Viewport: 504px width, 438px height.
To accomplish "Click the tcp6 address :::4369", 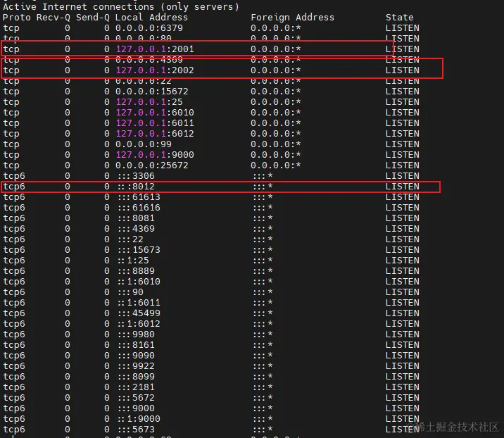I will pyautogui.click(x=136, y=229).
